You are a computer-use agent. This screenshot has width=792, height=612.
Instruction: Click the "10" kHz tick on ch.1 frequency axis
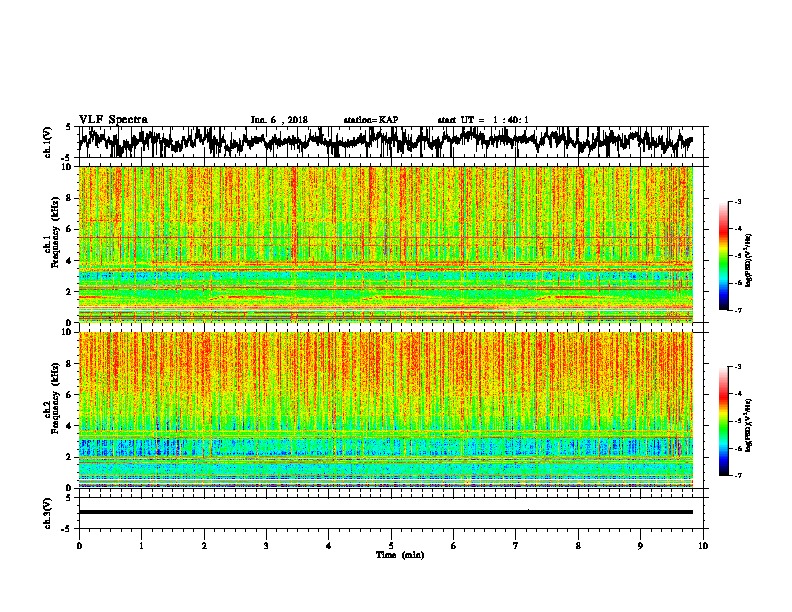click(67, 167)
